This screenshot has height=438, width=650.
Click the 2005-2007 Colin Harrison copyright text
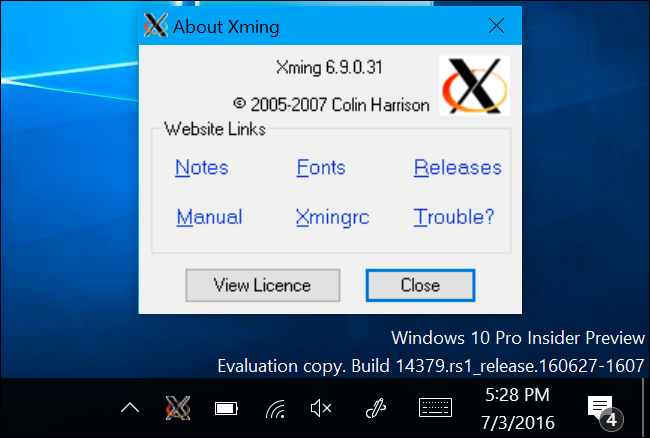click(331, 104)
